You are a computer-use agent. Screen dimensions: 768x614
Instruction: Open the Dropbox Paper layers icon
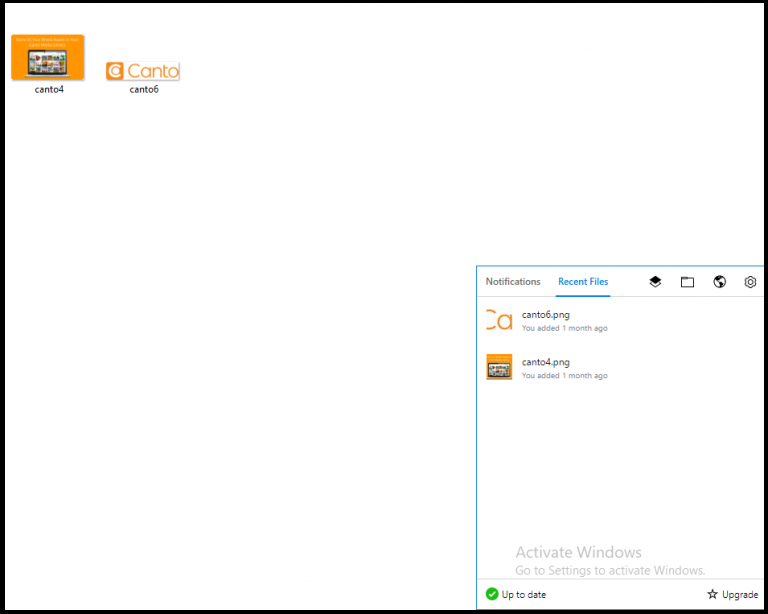pyautogui.click(x=655, y=282)
